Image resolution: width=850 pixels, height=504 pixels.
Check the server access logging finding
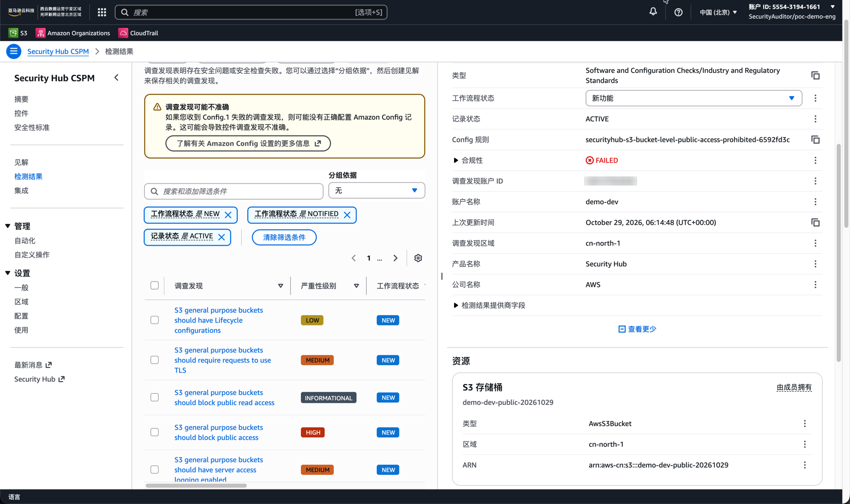point(155,470)
